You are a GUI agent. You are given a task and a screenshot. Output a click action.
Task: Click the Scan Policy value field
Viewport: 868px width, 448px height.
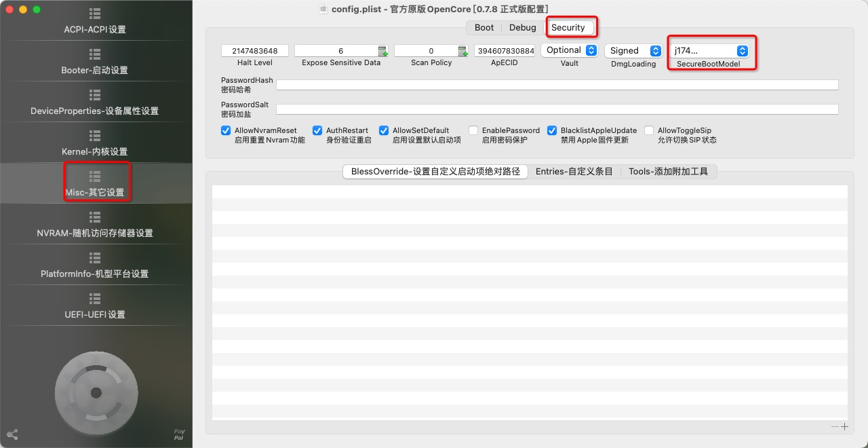(x=427, y=51)
